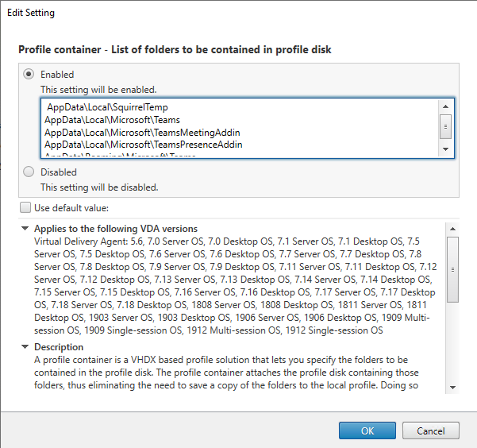This screenshot has width=477, height=448.
Task: Click the folder list scroll up arrow
Action: click(x=446, y=105)
